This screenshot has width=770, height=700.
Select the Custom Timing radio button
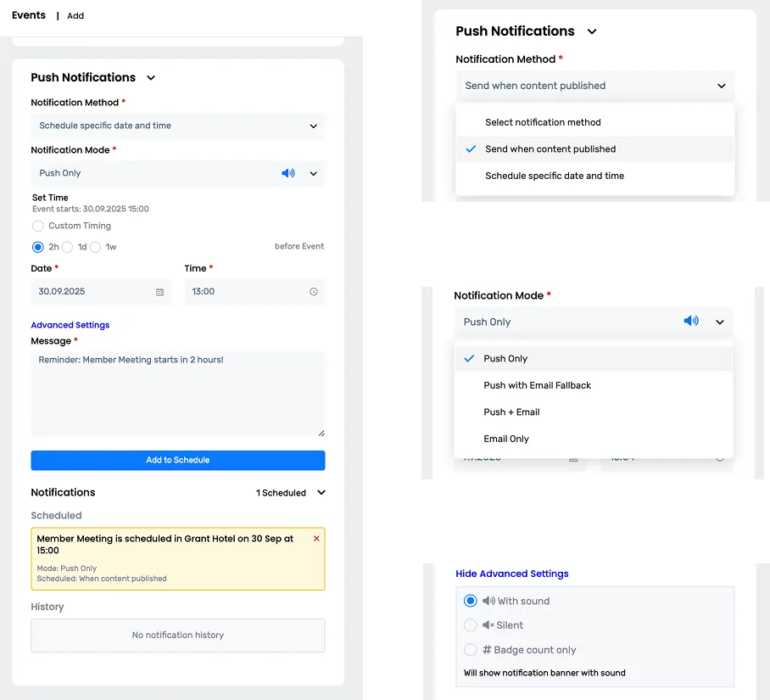click(38, 226)
